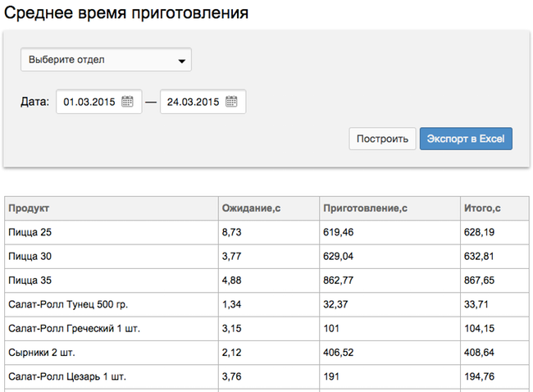This screenshot has width=533, height=392.
Task: Click the 'Приготовление,с' column header
Action: click(389, 208)
